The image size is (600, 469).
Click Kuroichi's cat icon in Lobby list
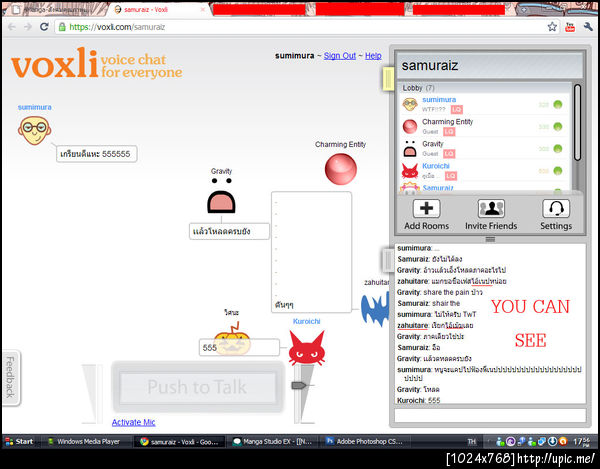410,171
